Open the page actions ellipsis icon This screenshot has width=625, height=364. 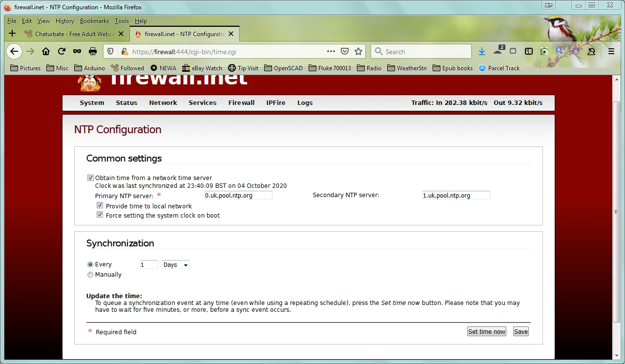point(331,51)
